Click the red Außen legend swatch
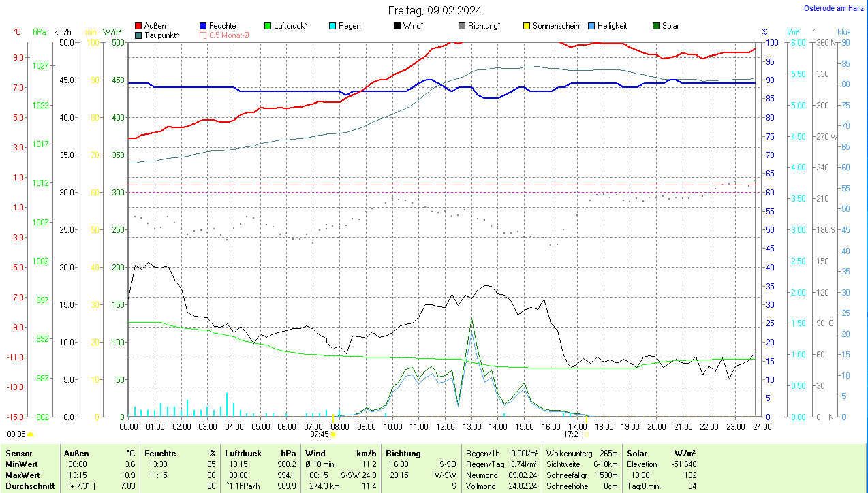The height and width of the screenshot is (493, 868). tap(138, 26)
